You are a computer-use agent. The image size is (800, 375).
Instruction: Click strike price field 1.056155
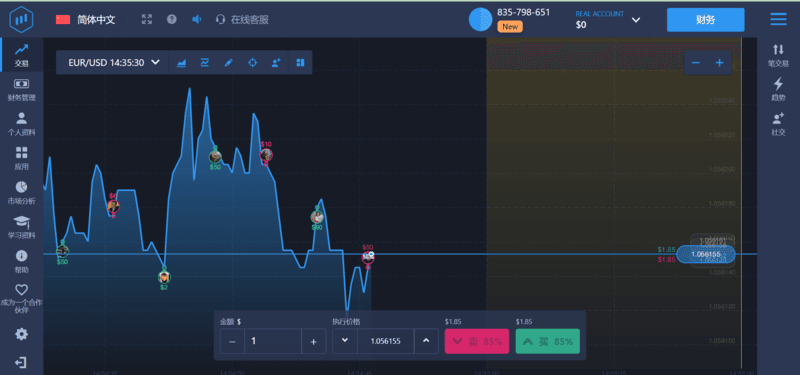pos(386,341)
